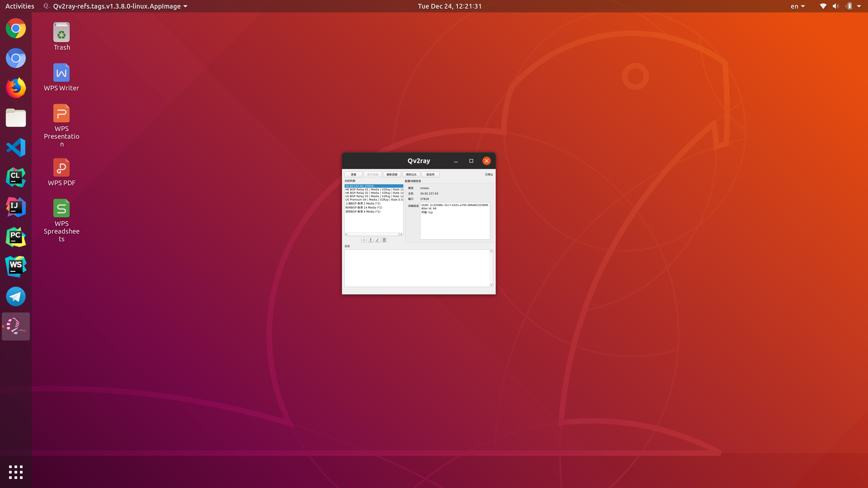868x488 pixels.
Task: Select US Premium 04 host entry
Action: [x=374, y=199]
